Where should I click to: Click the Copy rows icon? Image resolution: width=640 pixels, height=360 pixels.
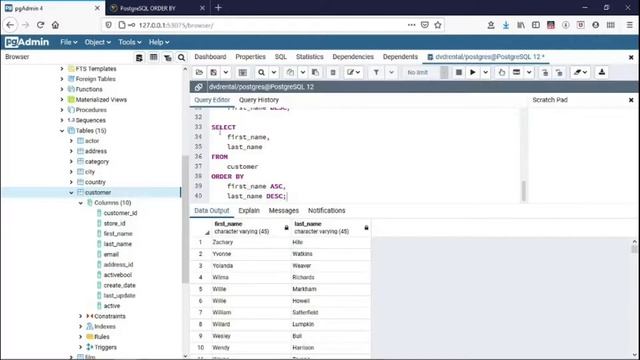pos(290,72)
